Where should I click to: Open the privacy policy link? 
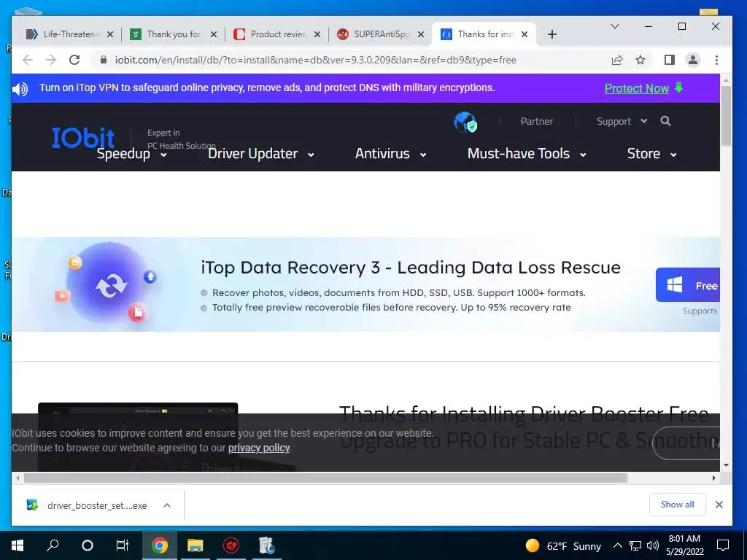point(259,448)
